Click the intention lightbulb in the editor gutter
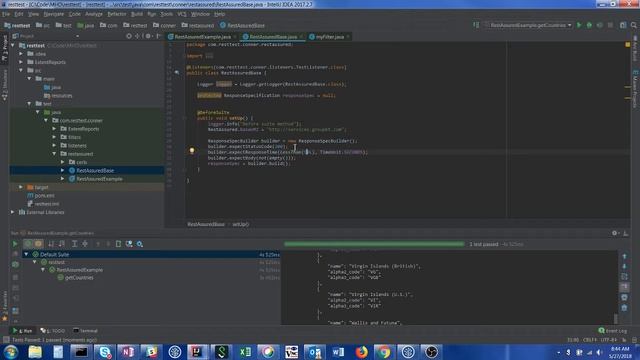Image resolution: width=640 pixels, height=360 pixels. pyautogui.click(x=192, y=151)
